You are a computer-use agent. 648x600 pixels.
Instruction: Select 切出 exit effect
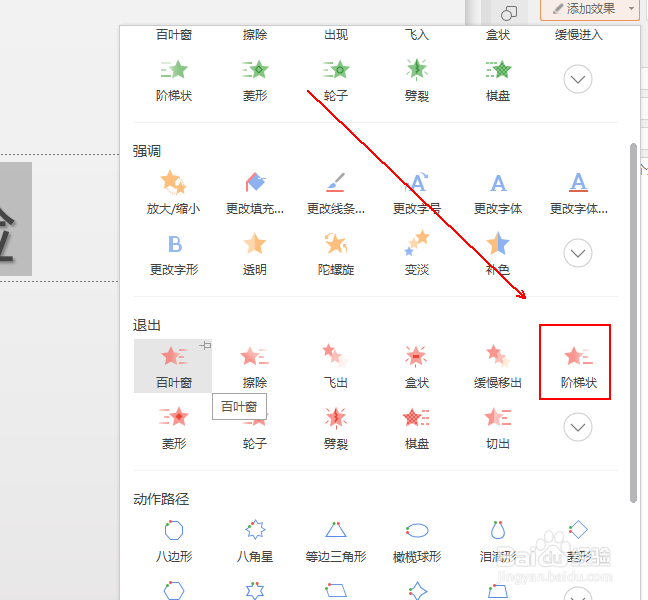pyautogui.click(x=498, y=428)
